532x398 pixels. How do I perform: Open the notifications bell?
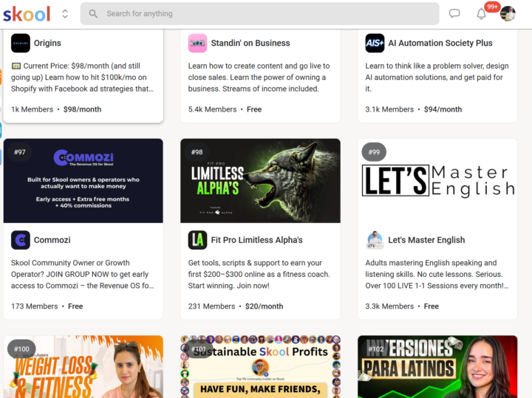481,14
